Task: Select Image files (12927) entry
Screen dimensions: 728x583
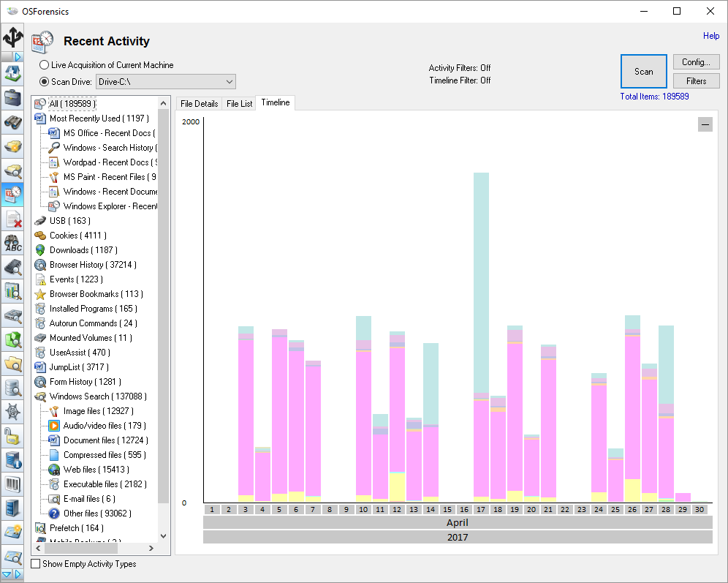Action: click(99, 411)
